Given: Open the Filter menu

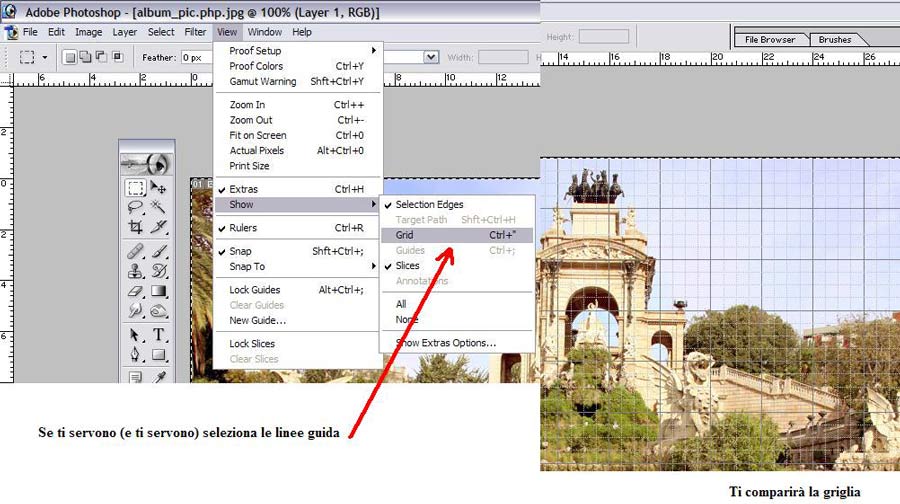Looking at the screenshot, I should click(195, 32).
